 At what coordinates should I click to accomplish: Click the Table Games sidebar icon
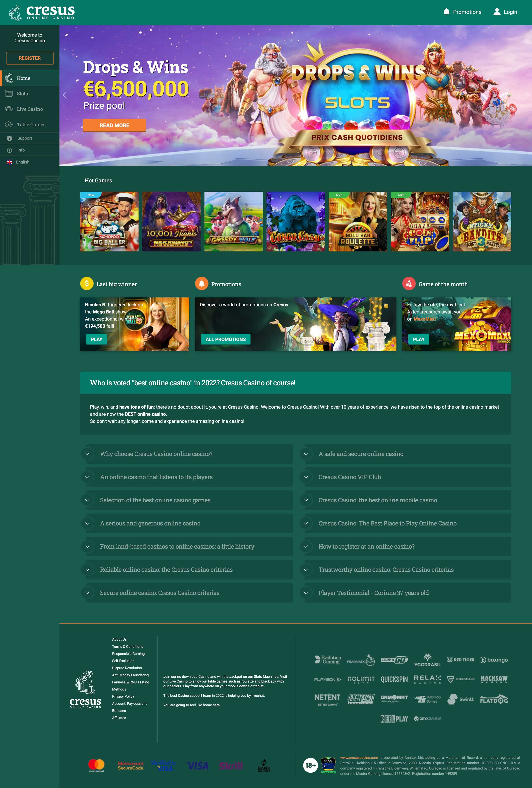click(9, 124)
